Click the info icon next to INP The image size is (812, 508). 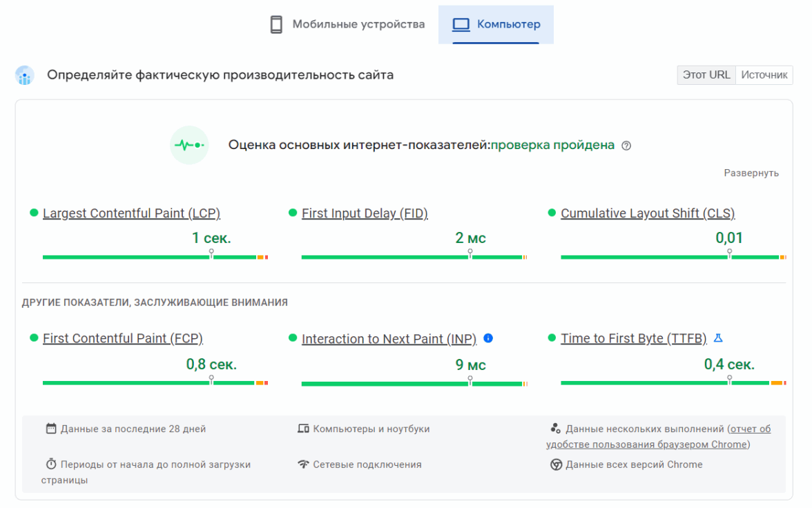[x=488, y=338]
